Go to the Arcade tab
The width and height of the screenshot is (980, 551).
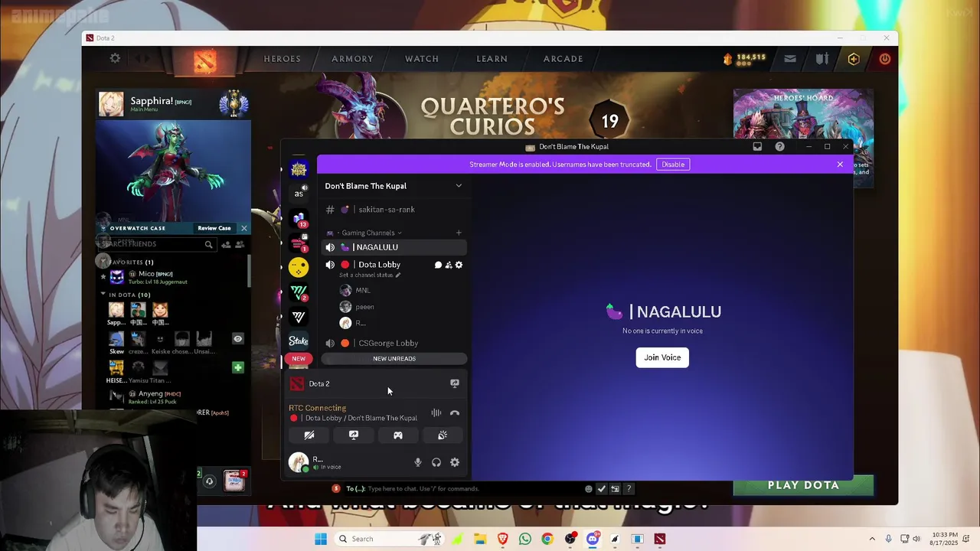coord(563,59)
